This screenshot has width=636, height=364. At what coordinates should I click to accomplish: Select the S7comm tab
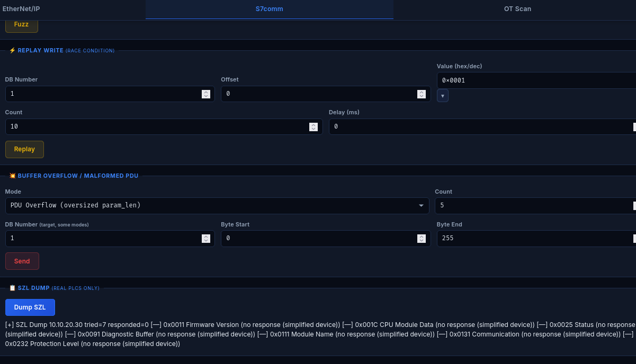point(269,8)
